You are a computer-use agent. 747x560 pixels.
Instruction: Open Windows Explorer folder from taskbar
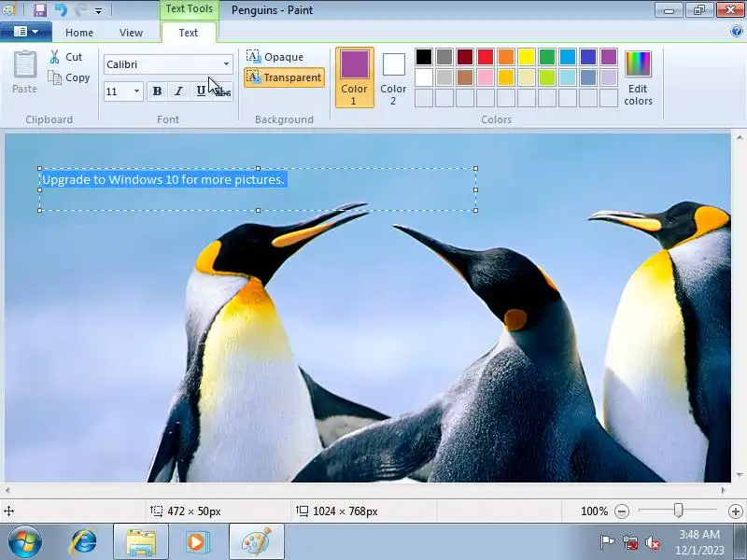pyautogui.click(x=141, y=541)
